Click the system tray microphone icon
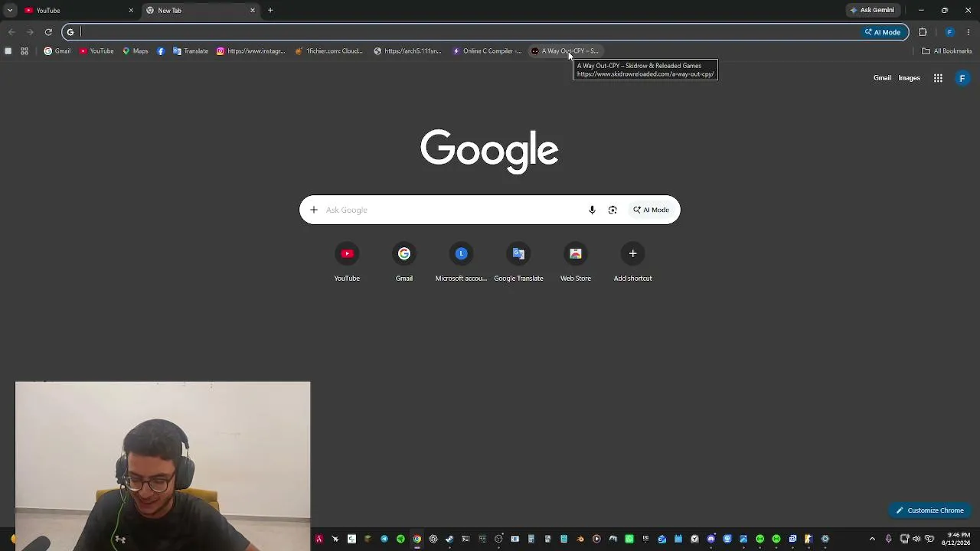 [x=888, y=539]
